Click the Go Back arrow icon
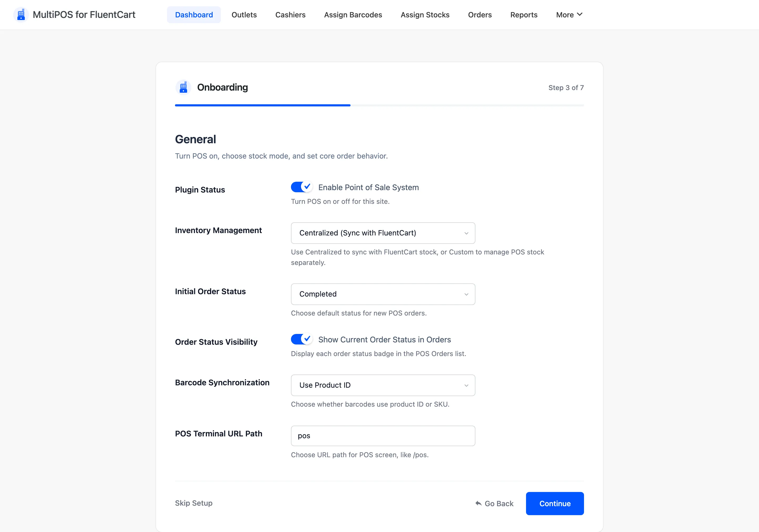 (x=478, y=503)
